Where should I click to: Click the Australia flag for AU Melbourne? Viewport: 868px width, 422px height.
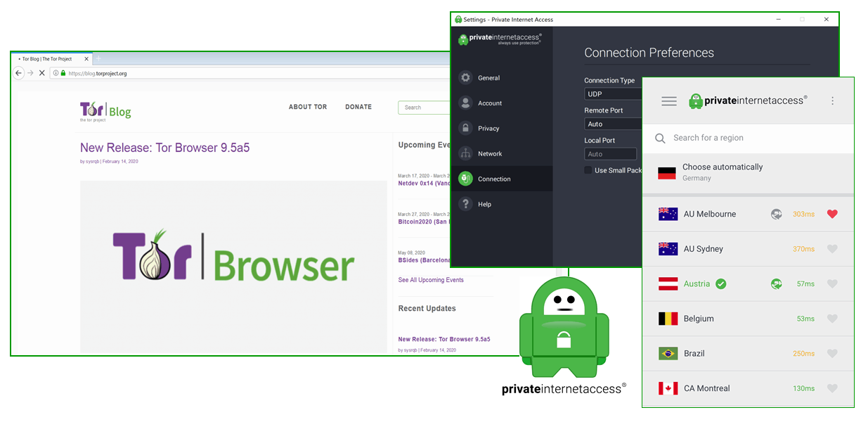668,214
